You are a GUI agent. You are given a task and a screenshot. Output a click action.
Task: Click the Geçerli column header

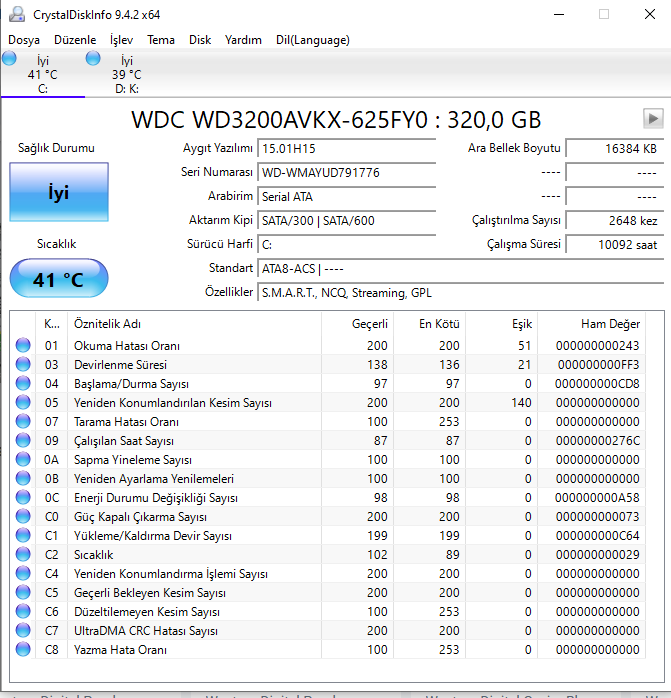pos(357,324)
